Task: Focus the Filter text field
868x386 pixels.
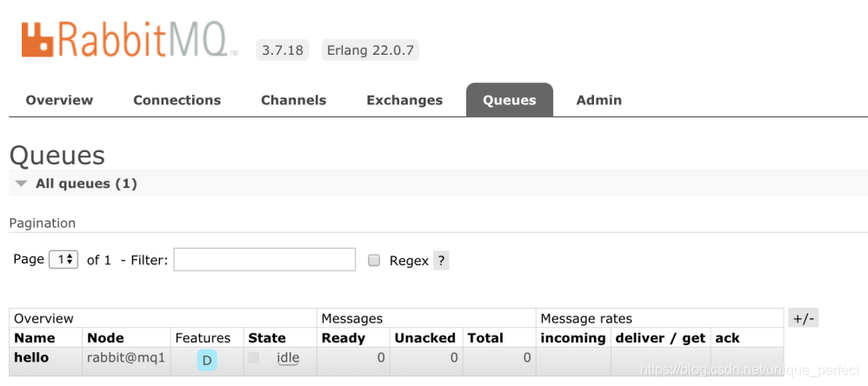Action: [x=264, y=260]
